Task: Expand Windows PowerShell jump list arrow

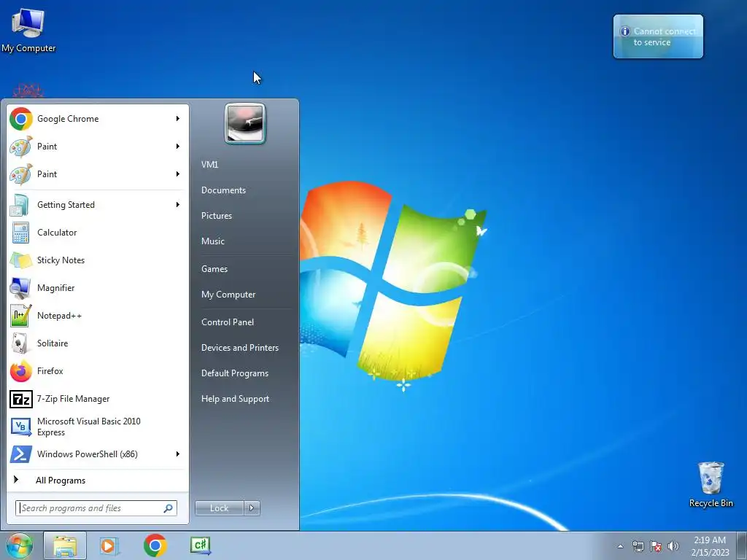Action: pos(178,454)
